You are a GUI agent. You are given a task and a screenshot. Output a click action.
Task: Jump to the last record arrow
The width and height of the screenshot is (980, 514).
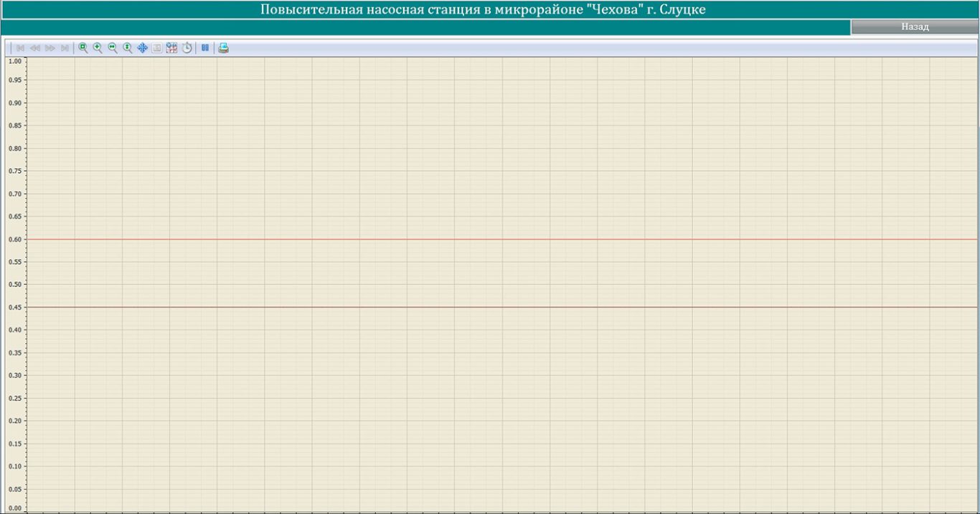(65, 48)
